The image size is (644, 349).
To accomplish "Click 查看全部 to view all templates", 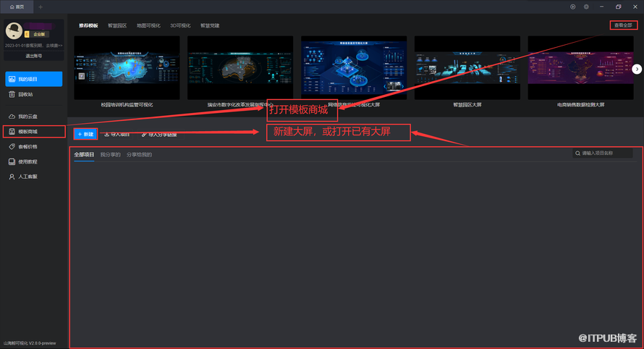I will (623, 25).
